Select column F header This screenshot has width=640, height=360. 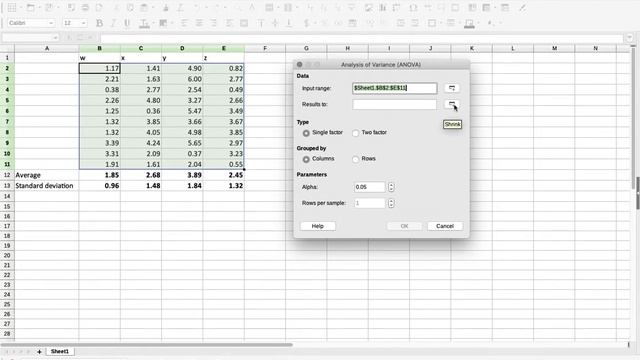pyautogui.click(x=265, y=49)
